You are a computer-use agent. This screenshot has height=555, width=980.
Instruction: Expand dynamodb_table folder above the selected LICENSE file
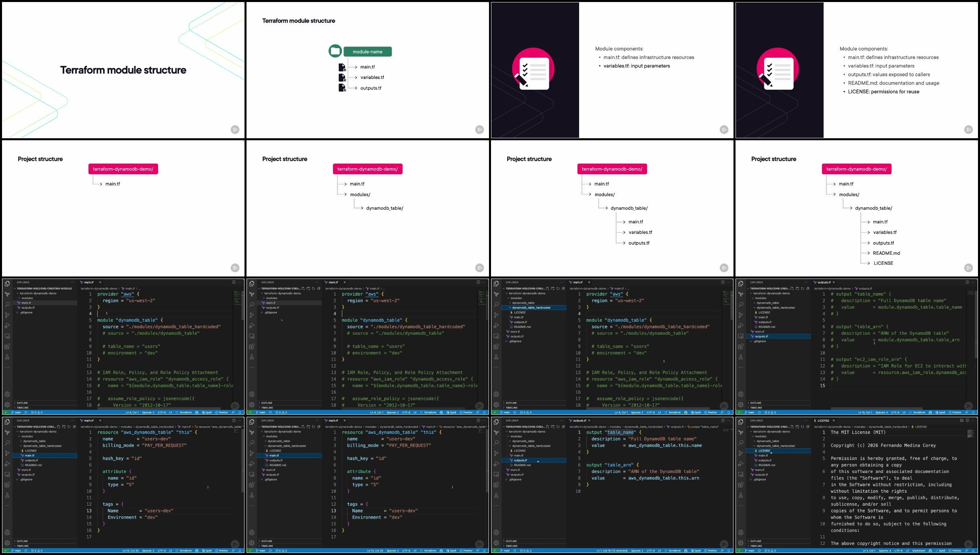(767, 441)
